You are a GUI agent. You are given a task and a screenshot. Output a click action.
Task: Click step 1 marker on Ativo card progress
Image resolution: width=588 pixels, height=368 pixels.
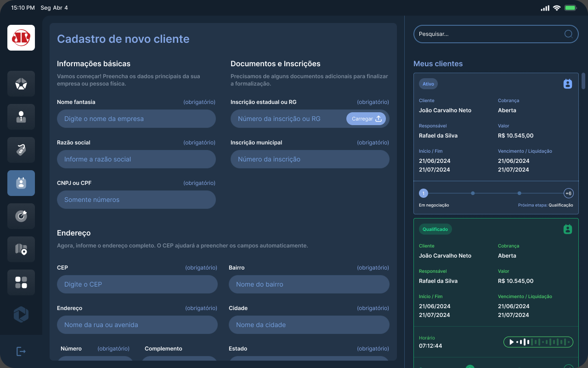point(424,193)
